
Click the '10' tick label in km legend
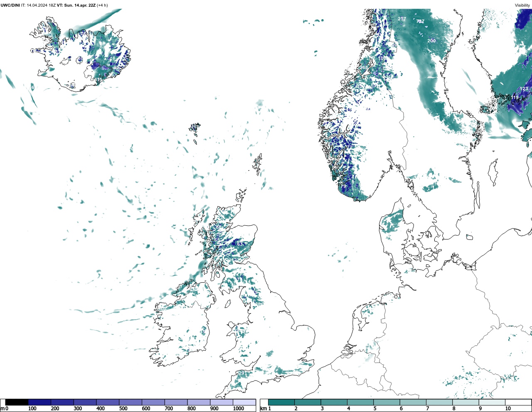point(508,409)
